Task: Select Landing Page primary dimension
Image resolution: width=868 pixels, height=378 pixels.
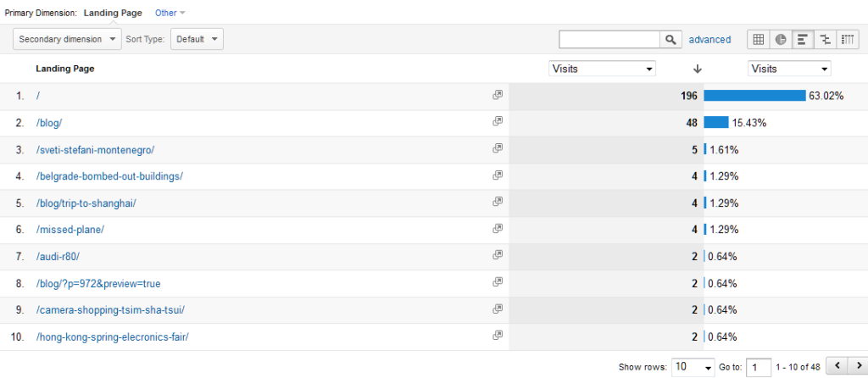Action: click(x=113, y=13)
